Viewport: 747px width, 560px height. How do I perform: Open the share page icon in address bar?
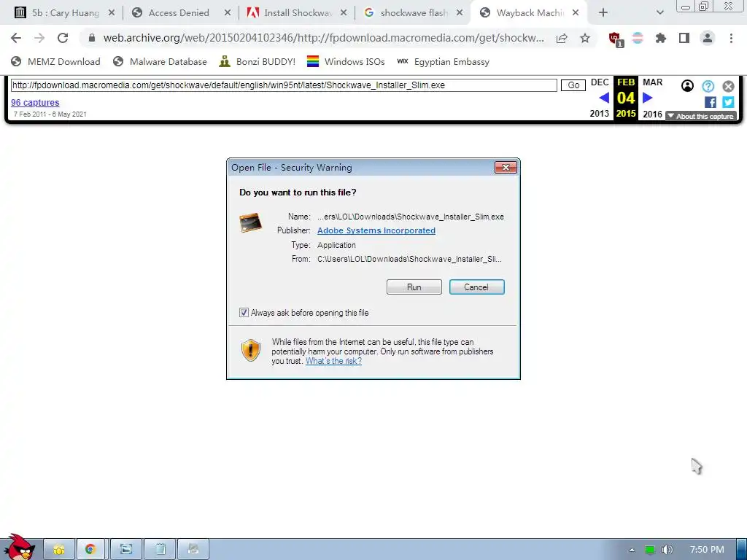click(x=562, y=38)
